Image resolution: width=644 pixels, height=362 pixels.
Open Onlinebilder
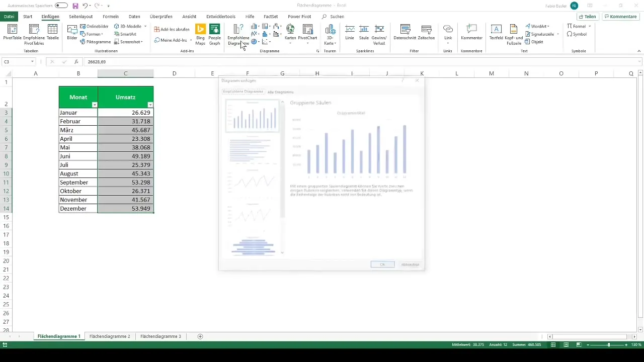pyautogui.click(x=95, y=26)
